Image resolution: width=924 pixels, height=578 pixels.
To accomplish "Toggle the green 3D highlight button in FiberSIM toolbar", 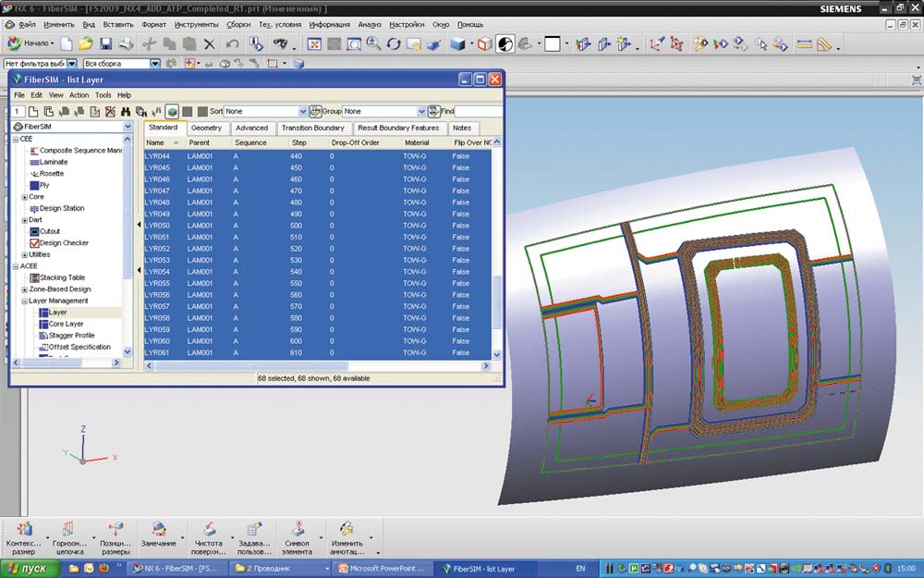I will click(172, 112).
